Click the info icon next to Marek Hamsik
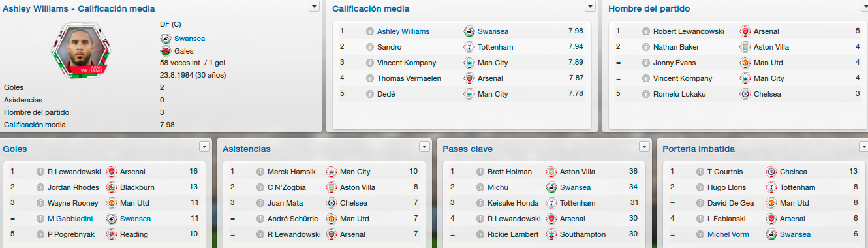Screen dimensions: 868x248 point(260,172)
